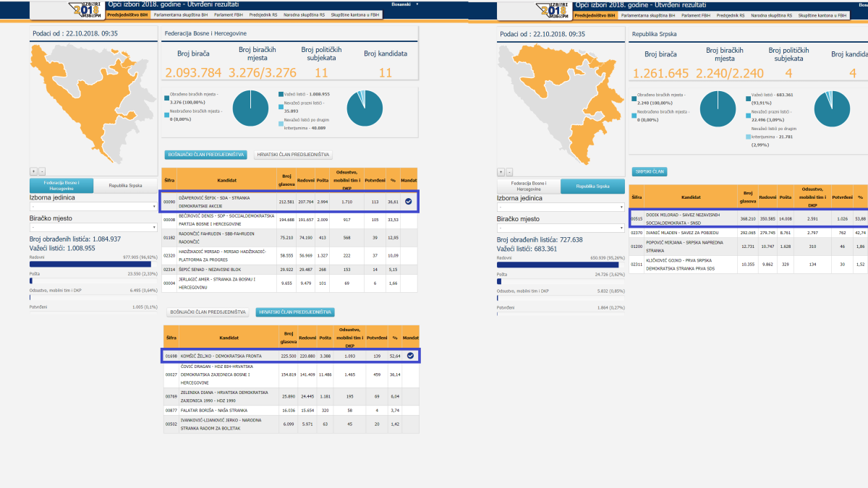Switch right panel to Federacija Bosne i Hercegovine
Viewport: 868px width, 488px height.
click(529, 185)
